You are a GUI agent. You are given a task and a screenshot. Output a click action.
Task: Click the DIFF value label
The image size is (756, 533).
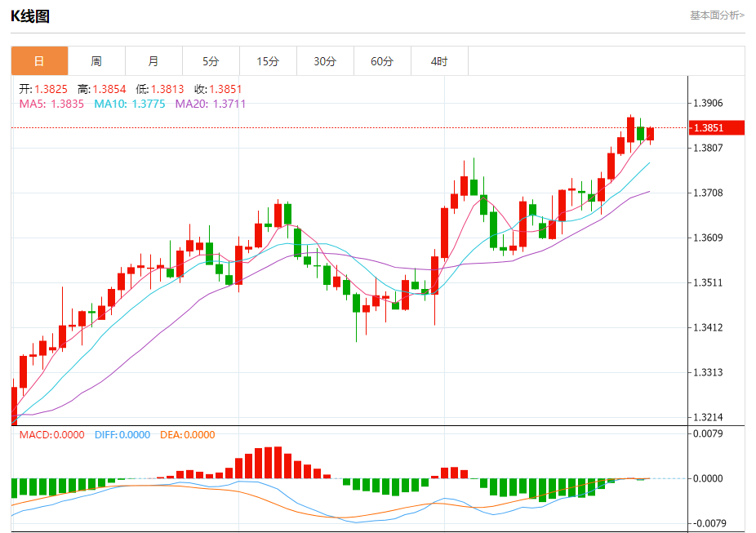pyautogui.click(x=122, y=435)
